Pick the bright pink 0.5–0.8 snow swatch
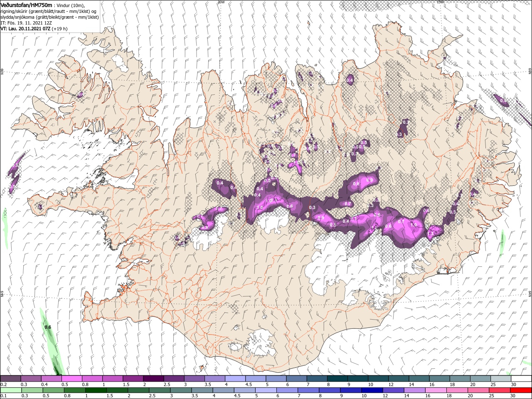The width and height of the screenshot is (532, 399). click(x=71, y=379)
